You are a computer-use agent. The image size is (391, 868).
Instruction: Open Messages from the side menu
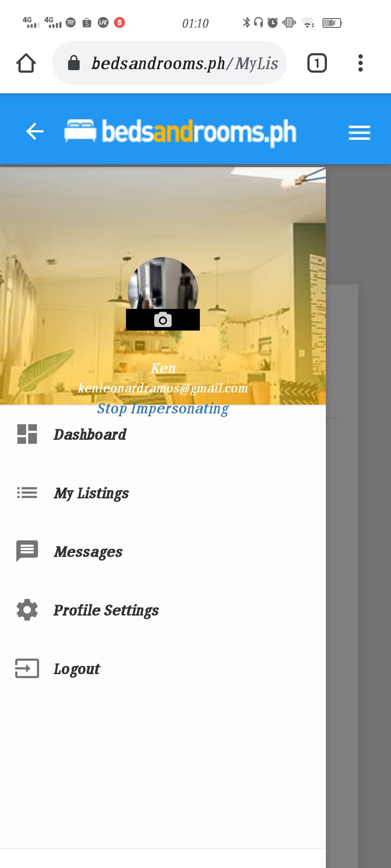(x=163, y=552)
